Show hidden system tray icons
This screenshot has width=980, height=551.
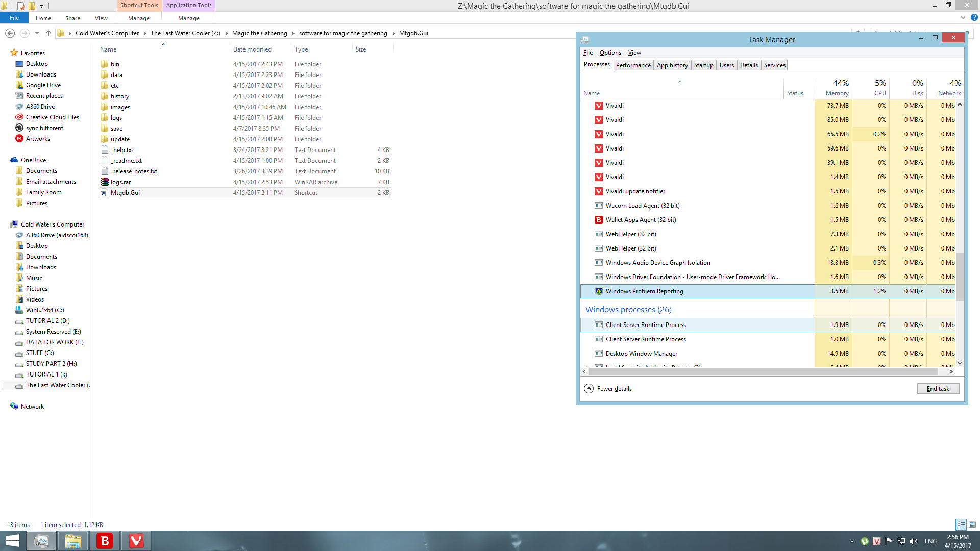click(x=852, y=541)
